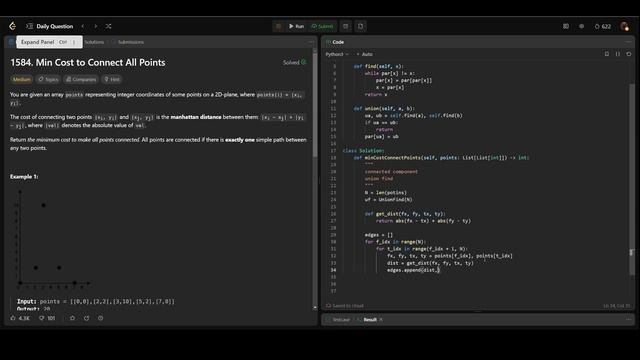This screenshot has height=360, width=640.
Task: Open the notes icon next to Submit
Action: 346,26
